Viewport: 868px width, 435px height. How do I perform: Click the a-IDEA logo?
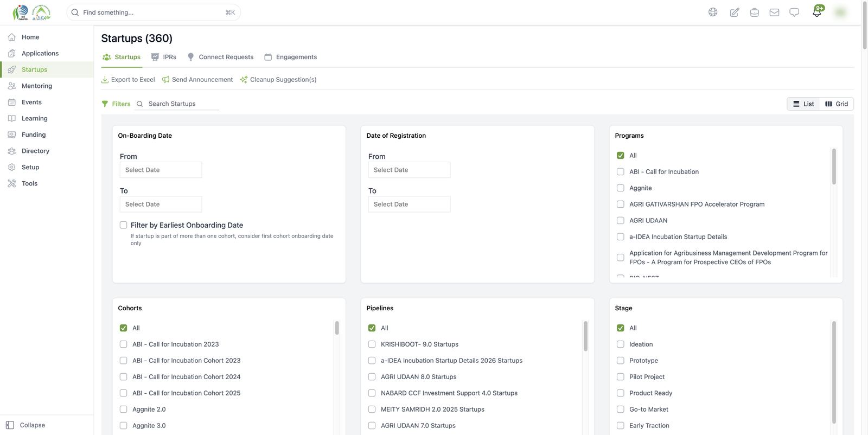(41, 12)
